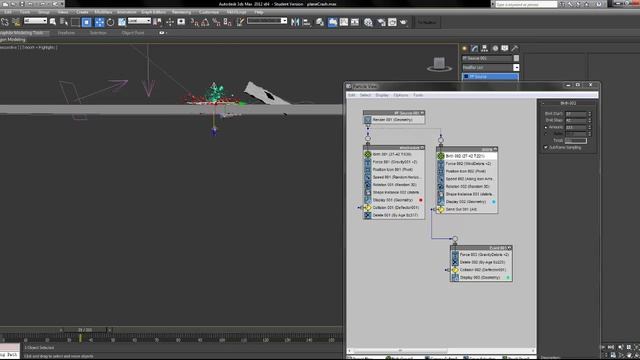Open the Material Editor
Viewport: 640px width, 360px height.
click(368, 22)
